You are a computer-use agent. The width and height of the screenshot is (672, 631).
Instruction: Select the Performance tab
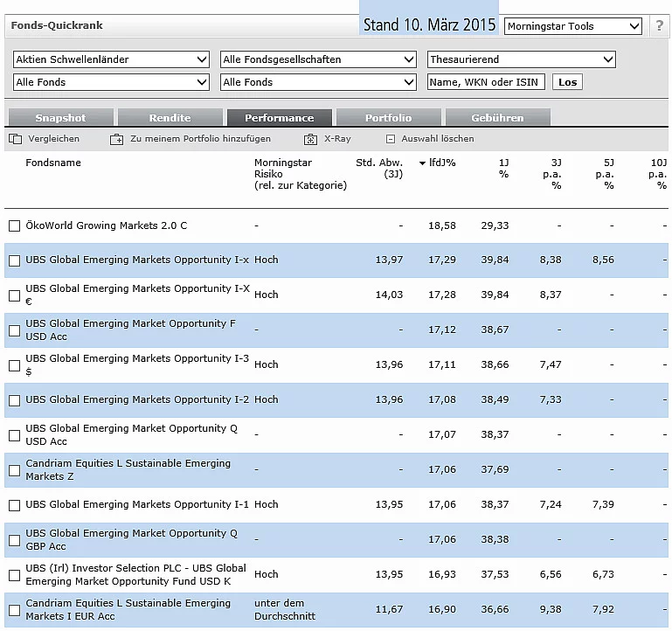click(x=280, y=117)
